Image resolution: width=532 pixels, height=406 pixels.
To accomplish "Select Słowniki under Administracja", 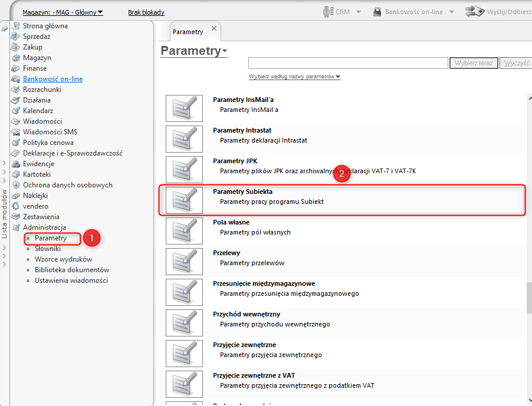I will 48,249.
